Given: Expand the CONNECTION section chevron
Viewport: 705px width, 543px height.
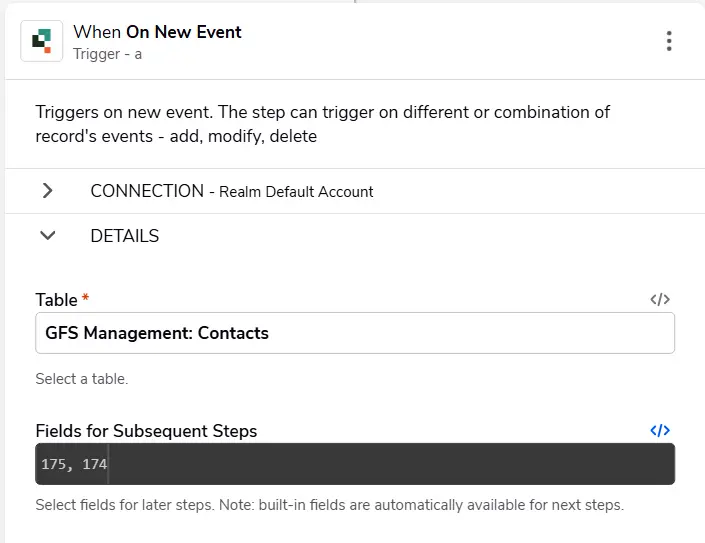Looking at the screenshot, I should 48,191.
